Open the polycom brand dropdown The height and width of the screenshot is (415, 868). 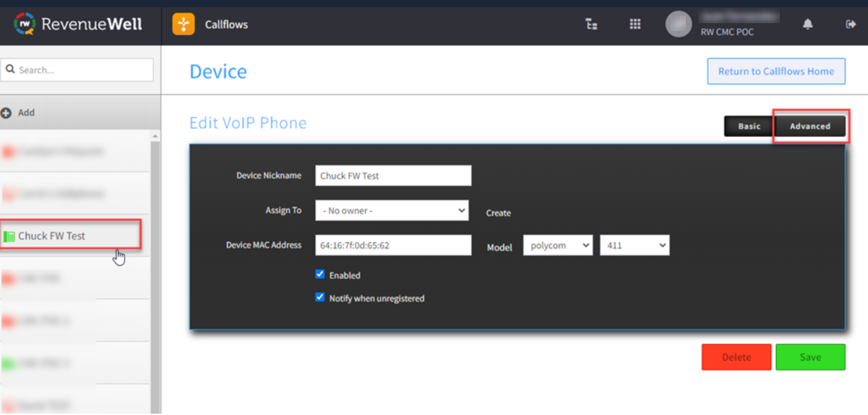pyautogui.click(x=558, y=246)
